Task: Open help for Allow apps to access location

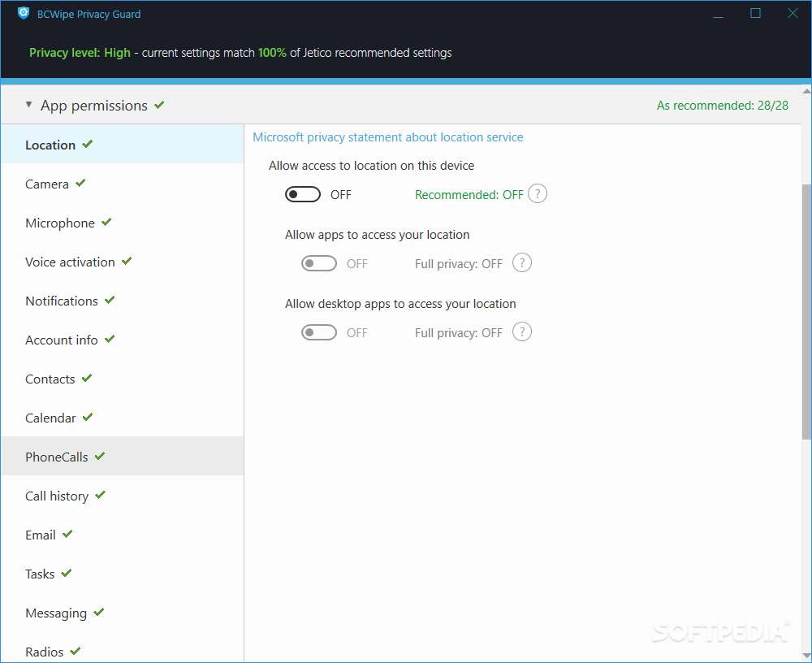Action: point(522,262)
